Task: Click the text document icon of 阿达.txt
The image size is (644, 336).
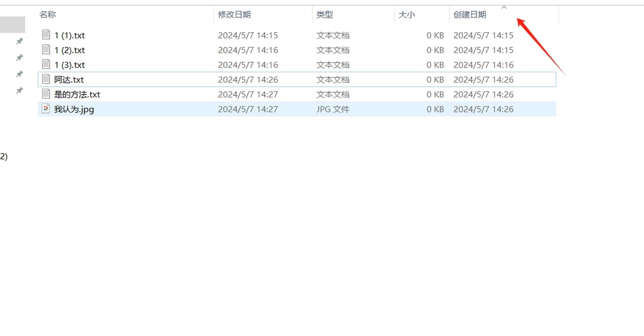Action: pos(46,79)
